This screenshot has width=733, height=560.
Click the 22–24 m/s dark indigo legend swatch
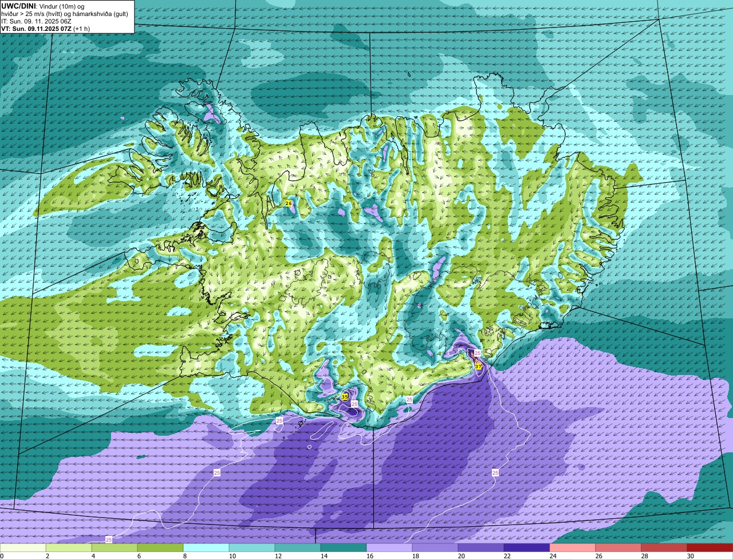(527, 547)
